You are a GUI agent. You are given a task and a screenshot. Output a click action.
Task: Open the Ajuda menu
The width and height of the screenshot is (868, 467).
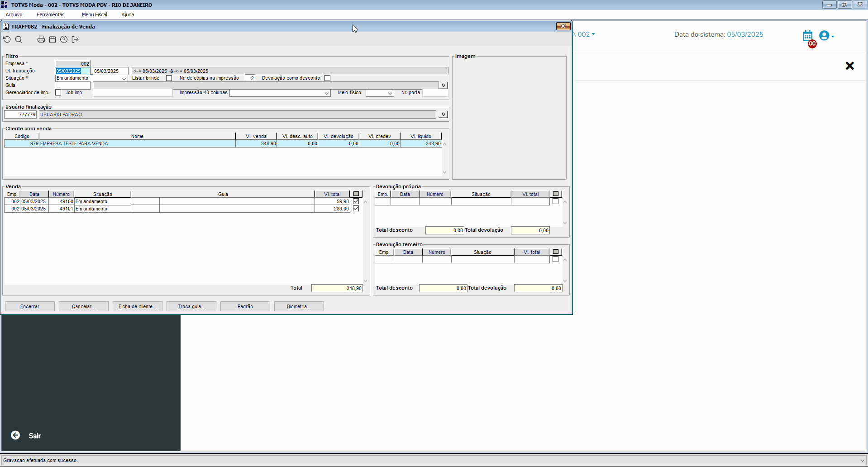[x=128, y=14]
